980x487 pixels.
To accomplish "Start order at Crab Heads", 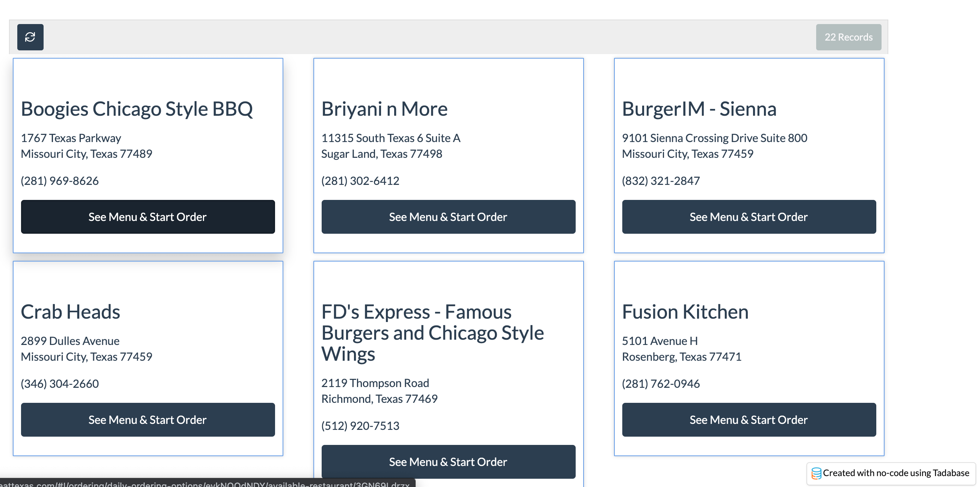I will pos(148,420).
